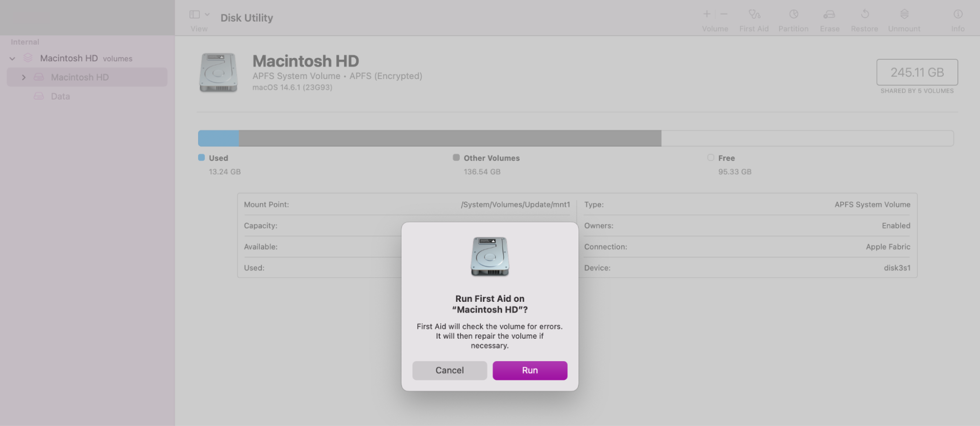Click the gray Other Volumes bar segment
This screenshot has width=980, height=426.
point(450,138)
